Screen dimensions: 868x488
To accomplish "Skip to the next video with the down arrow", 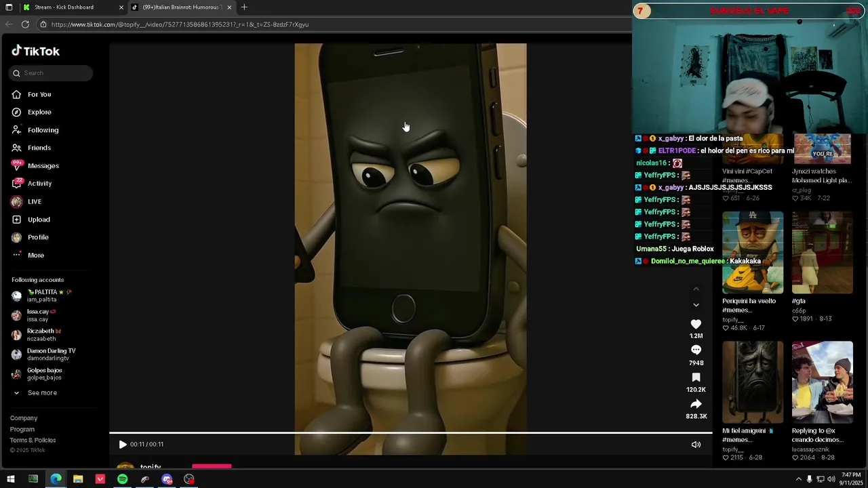I will (x=696, y=305).
